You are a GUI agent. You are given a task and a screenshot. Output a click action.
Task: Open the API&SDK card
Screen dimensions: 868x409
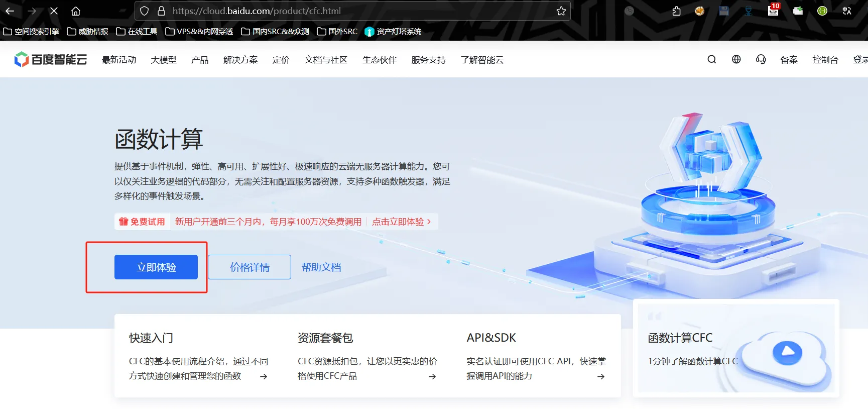point(536,356)
